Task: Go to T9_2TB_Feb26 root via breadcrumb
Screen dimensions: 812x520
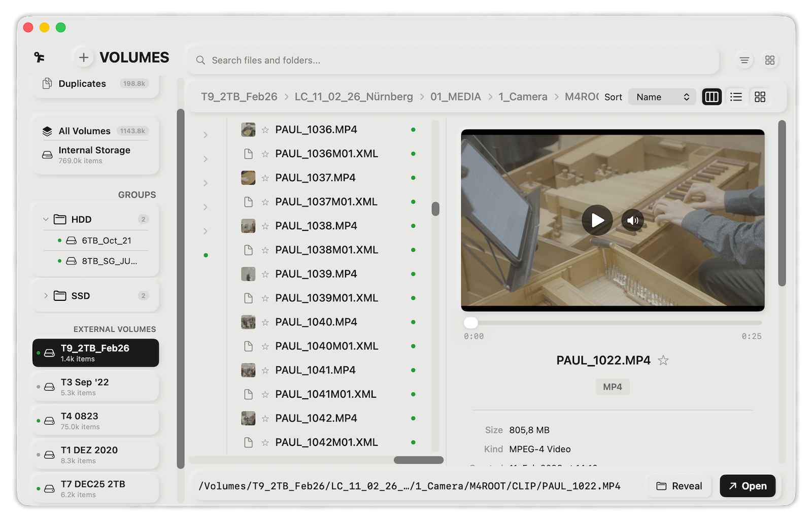Action: click(x=239, y=96)
